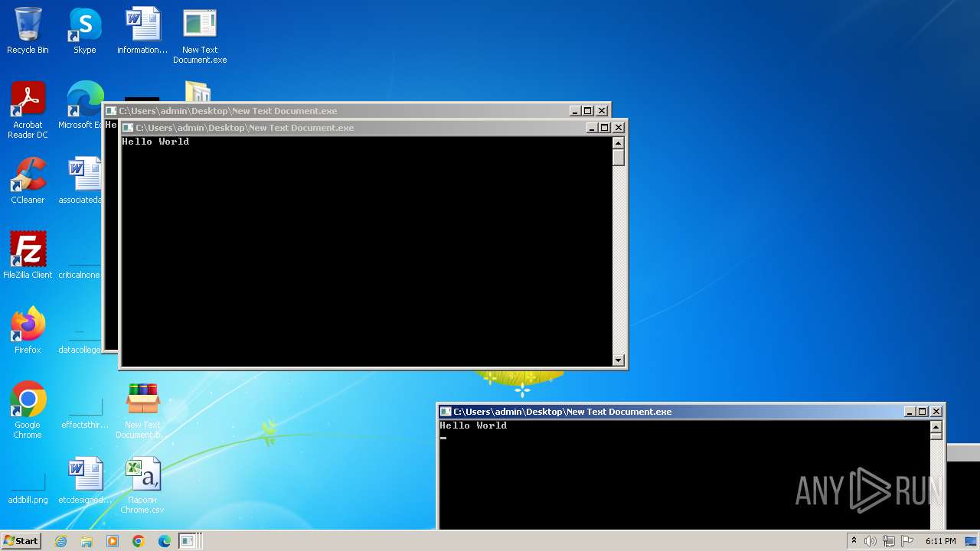Viewport: 980px width, 551px height.
Task: Open the CCleaner desktop shortcut
Action: tap(28, 181)
